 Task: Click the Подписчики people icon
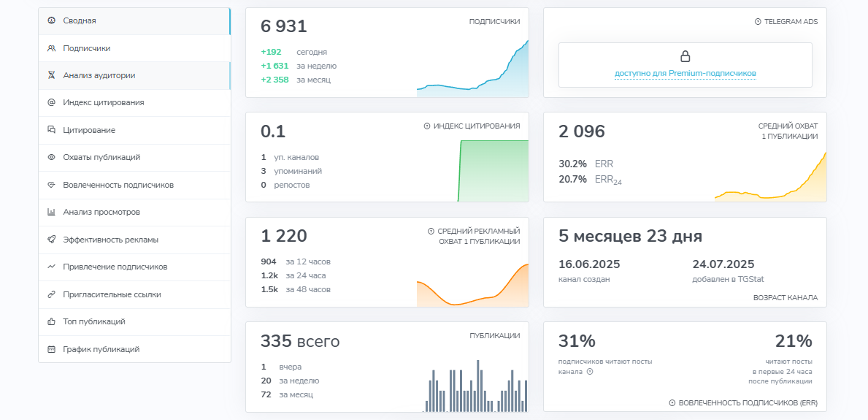click(51, 48)
